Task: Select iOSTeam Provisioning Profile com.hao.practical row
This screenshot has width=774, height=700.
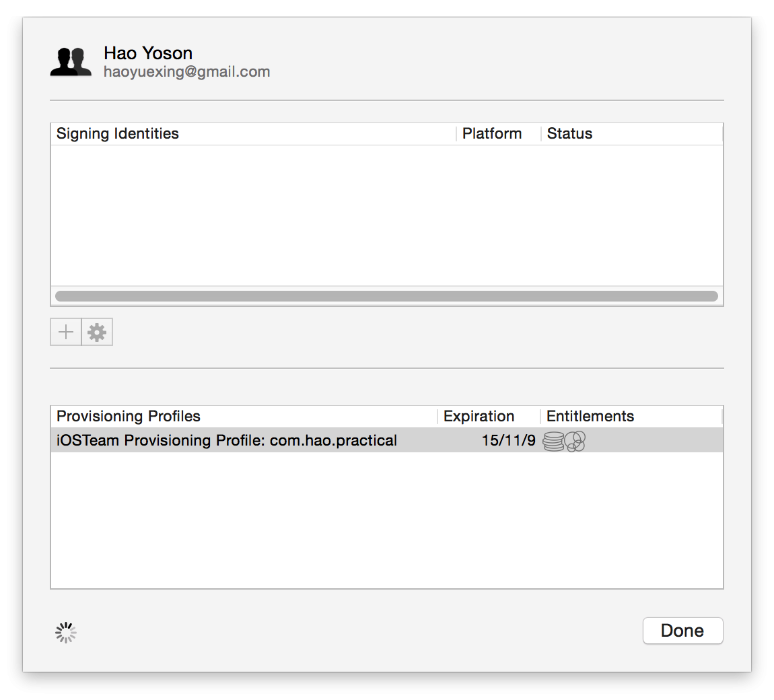Action: (x=387, y=440)
